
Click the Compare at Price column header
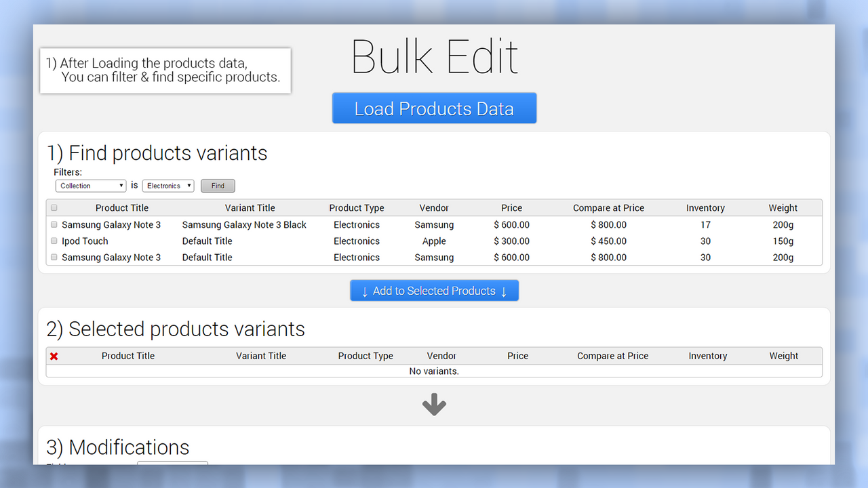point(608,207)
